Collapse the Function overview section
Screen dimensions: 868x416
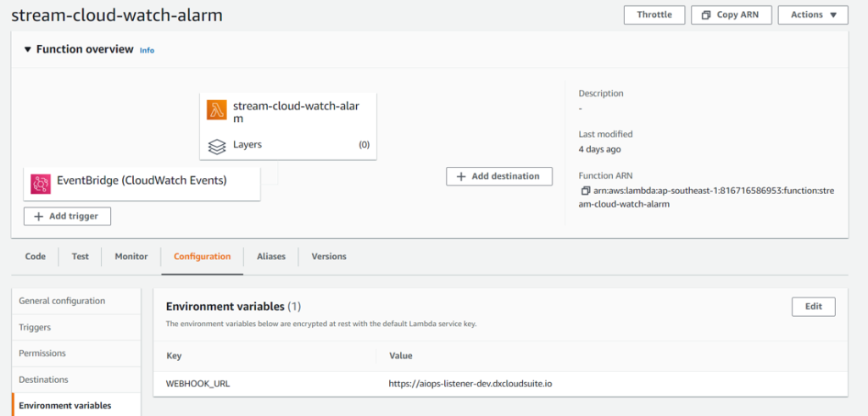pos(28,49)
